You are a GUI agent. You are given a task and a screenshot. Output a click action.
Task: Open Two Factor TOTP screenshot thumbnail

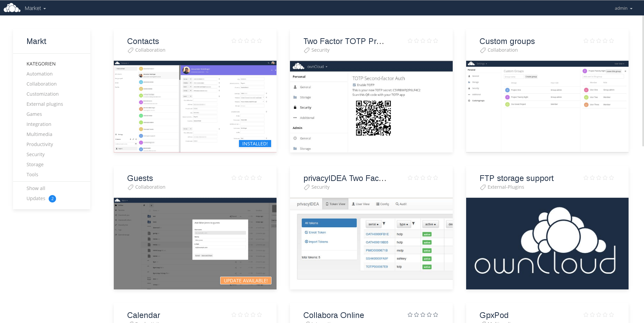(x=371, y=106)
